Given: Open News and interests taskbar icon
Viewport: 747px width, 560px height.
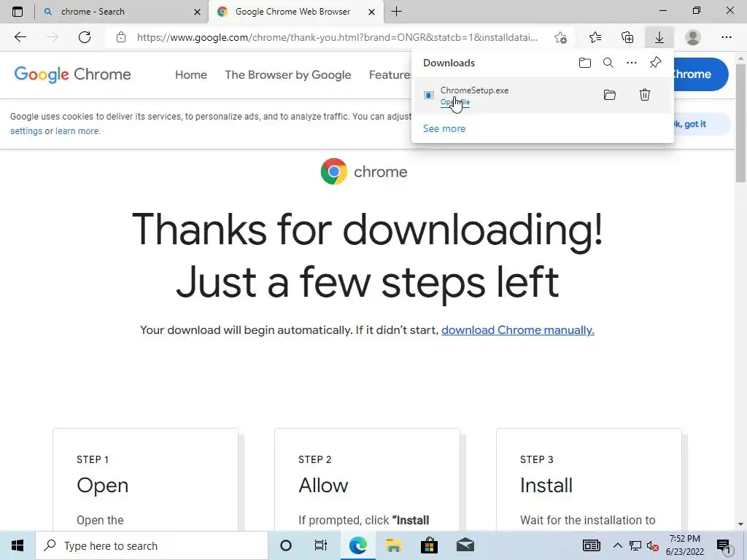Looking at the screenshot, I should 591,545.
